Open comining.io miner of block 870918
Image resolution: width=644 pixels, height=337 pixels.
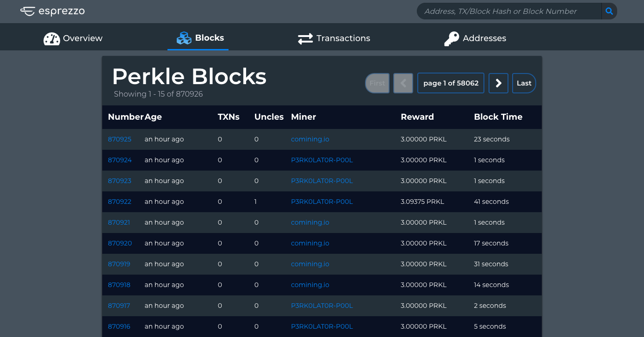click(310, 285)
